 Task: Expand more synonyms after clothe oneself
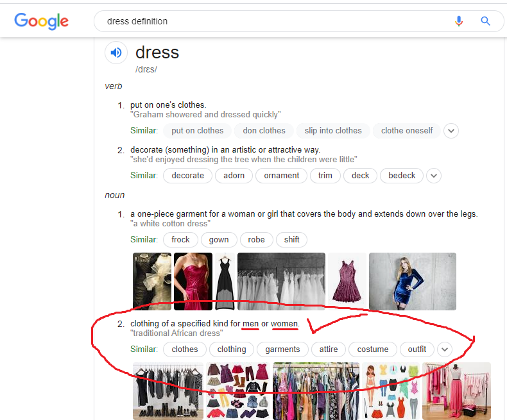click(x=451, y=131)
